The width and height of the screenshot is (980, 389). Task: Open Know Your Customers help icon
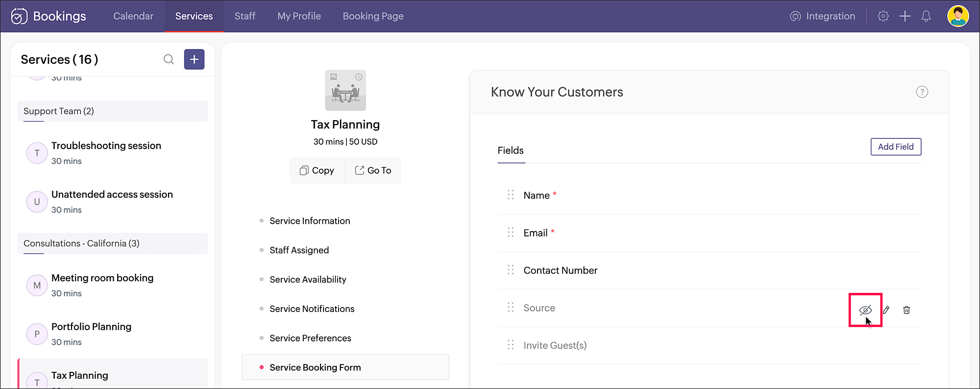click(922, 92)
